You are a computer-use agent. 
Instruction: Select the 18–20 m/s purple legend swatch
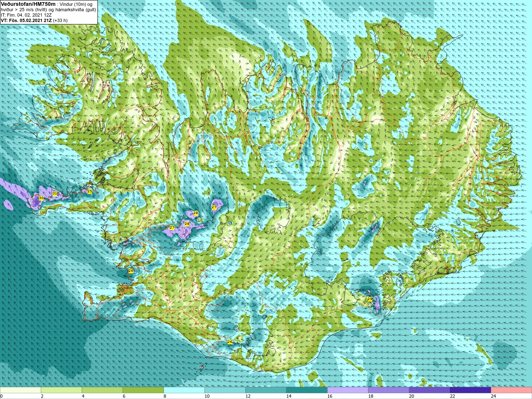coord(389,390)
